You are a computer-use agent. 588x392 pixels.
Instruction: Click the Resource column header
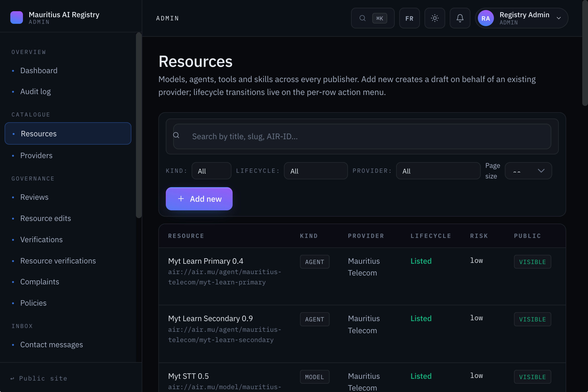[x=186, y=236]
